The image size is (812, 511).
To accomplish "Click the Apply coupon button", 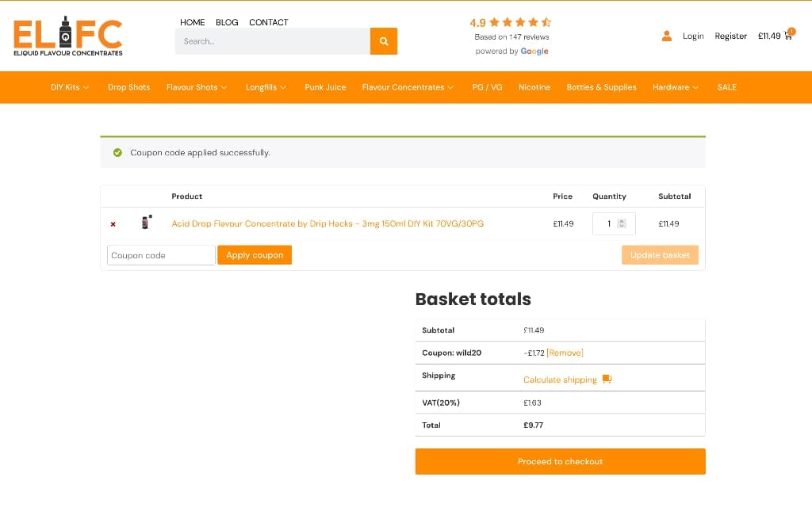I will (255, 255).
